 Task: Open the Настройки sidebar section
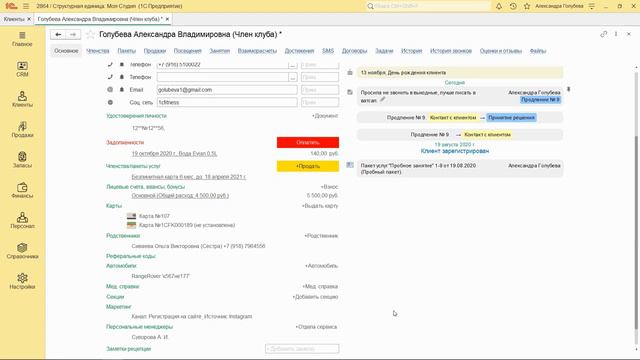pos(22,281)
